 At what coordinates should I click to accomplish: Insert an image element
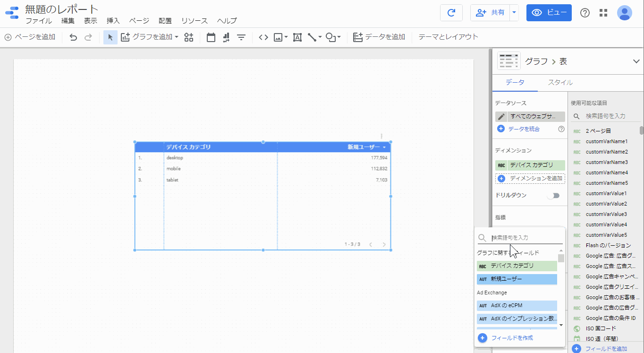pyautogui.click(x=278, y=37)
